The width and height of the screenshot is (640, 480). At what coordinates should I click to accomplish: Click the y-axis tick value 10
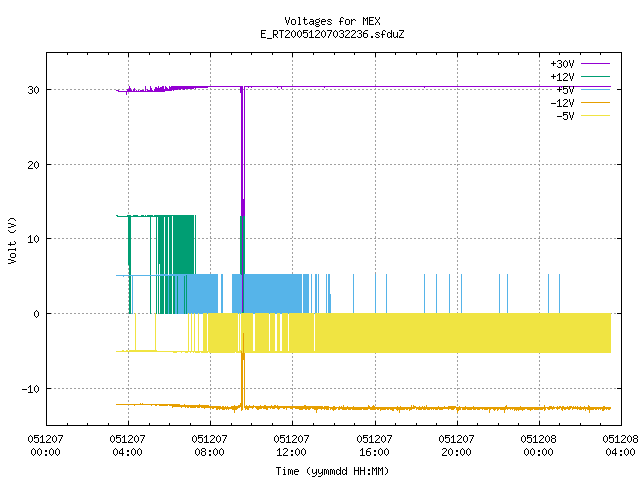click(34, 239)
